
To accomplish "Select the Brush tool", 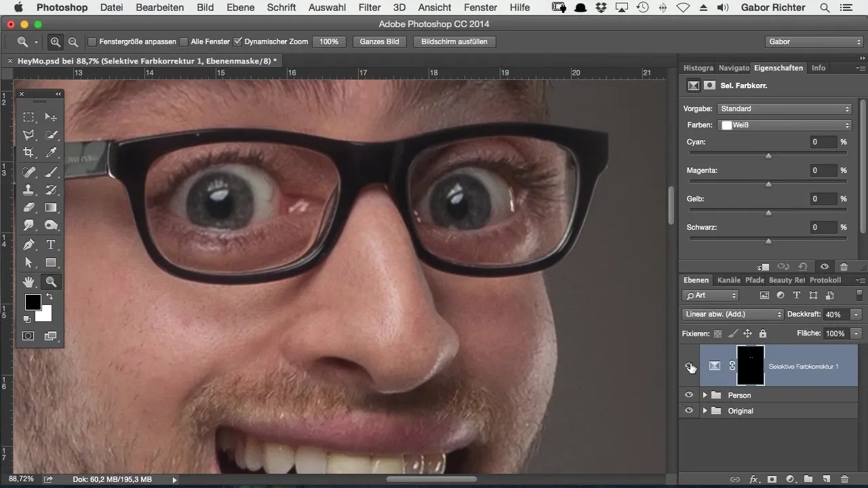I will pyautogui.click(x=51, y=172).
